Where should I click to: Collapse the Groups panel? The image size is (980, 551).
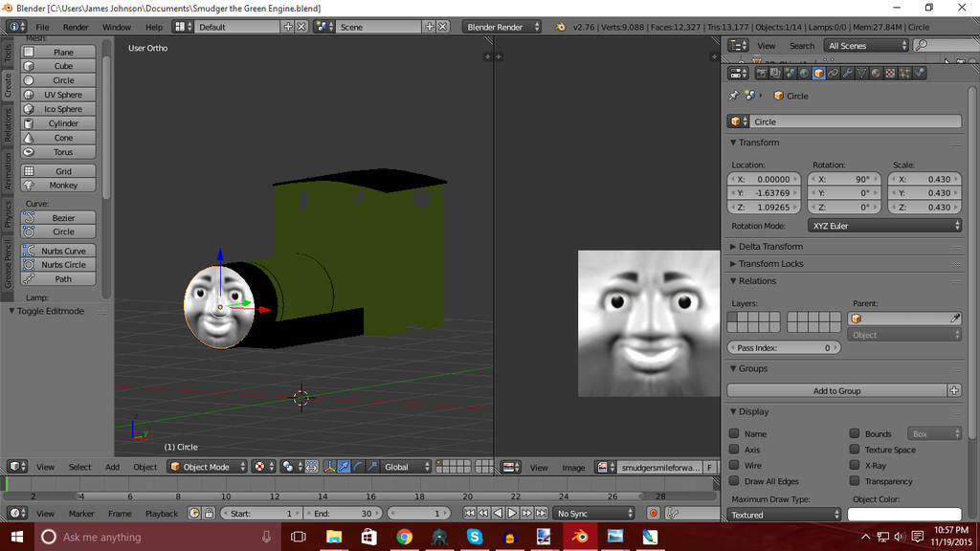coord(733,368)
